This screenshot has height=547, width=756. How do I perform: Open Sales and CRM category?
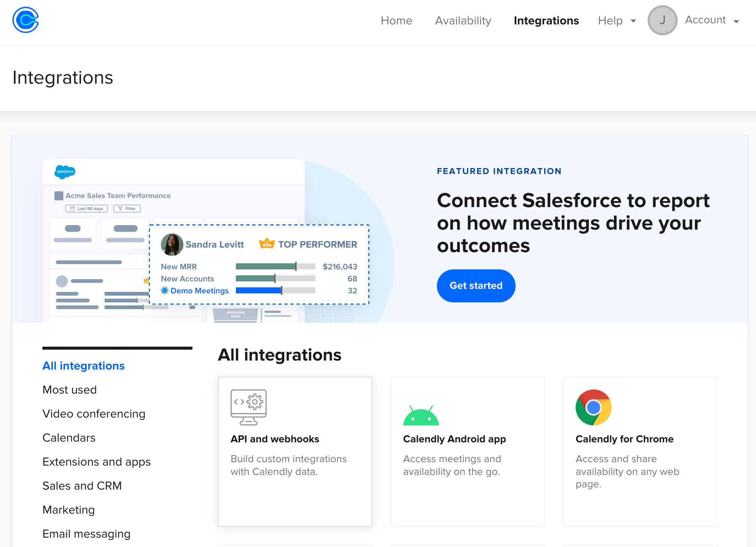tap(82, 486)
